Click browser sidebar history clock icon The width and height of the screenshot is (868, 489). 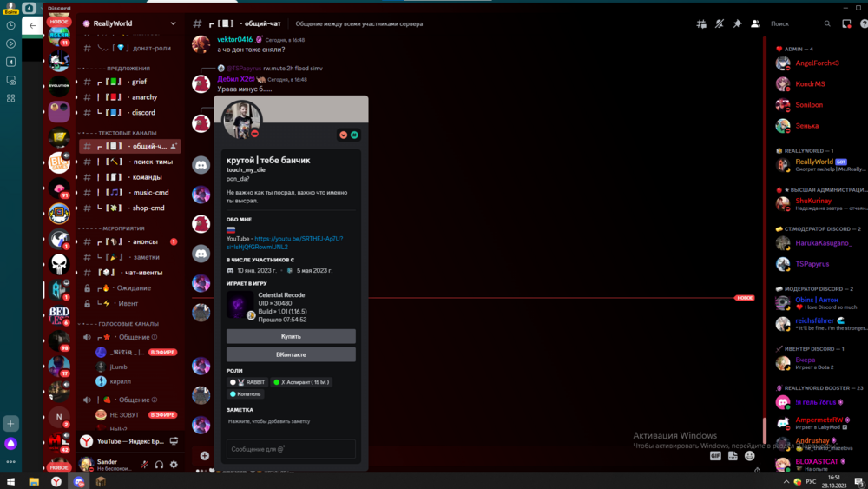click(10, 25)
